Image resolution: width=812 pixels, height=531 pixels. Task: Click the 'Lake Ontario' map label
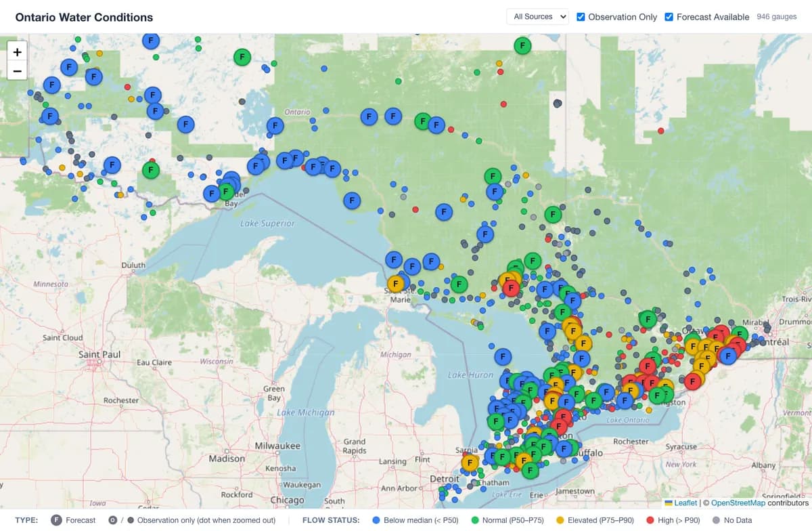(x=628, y=420)
